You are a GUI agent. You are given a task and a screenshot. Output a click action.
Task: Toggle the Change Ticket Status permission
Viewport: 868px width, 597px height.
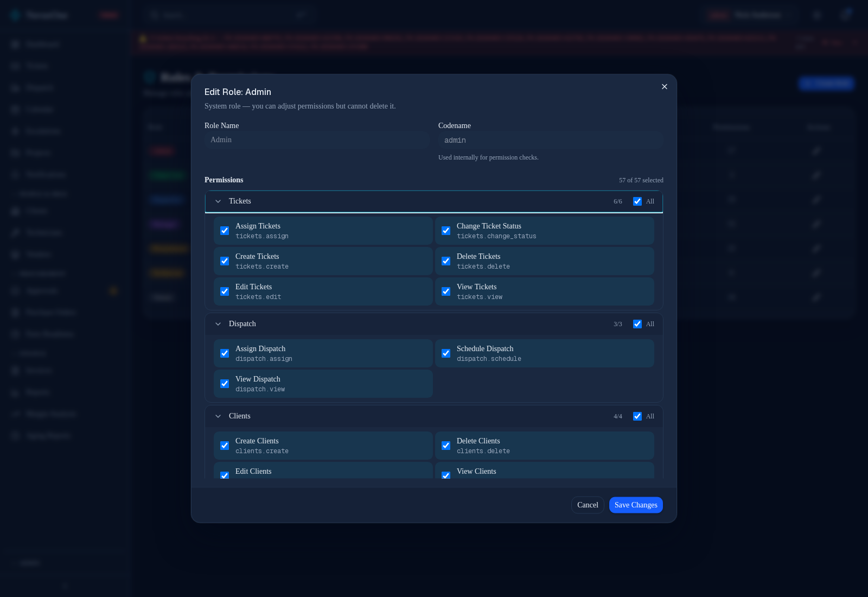coord(446,231)
